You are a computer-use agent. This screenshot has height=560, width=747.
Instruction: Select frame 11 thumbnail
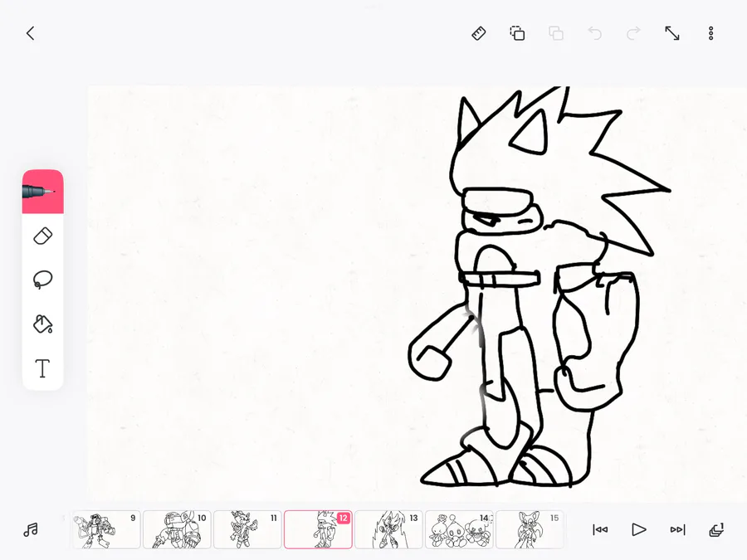click(247, 529)
